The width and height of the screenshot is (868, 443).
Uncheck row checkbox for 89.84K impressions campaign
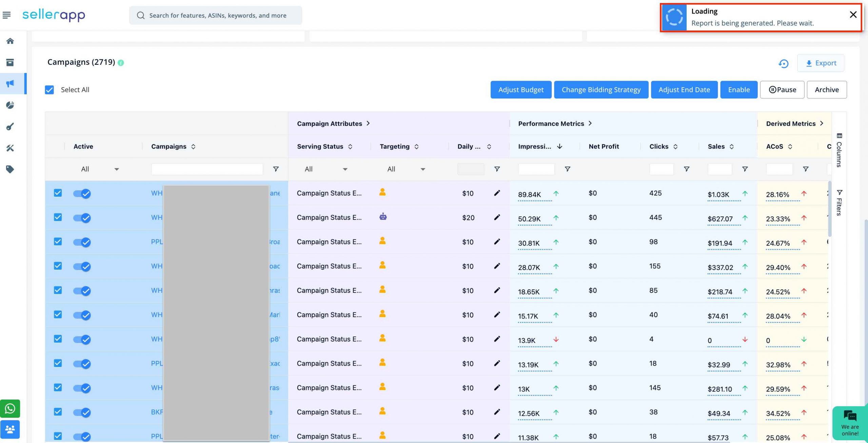(58, 193)
